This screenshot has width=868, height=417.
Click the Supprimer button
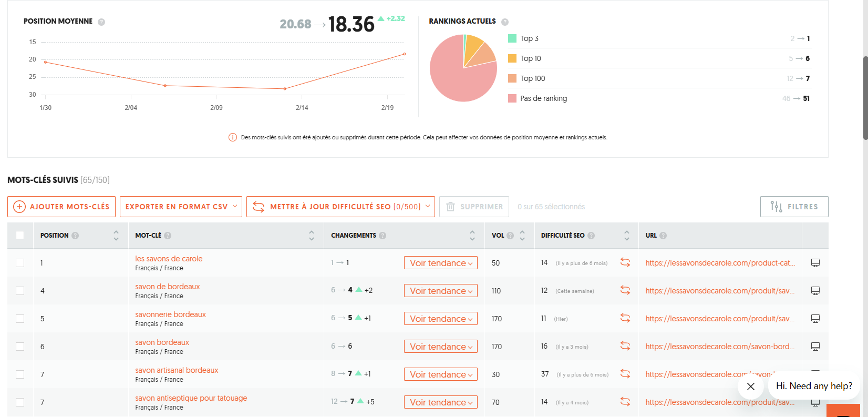tap(474, 207)
